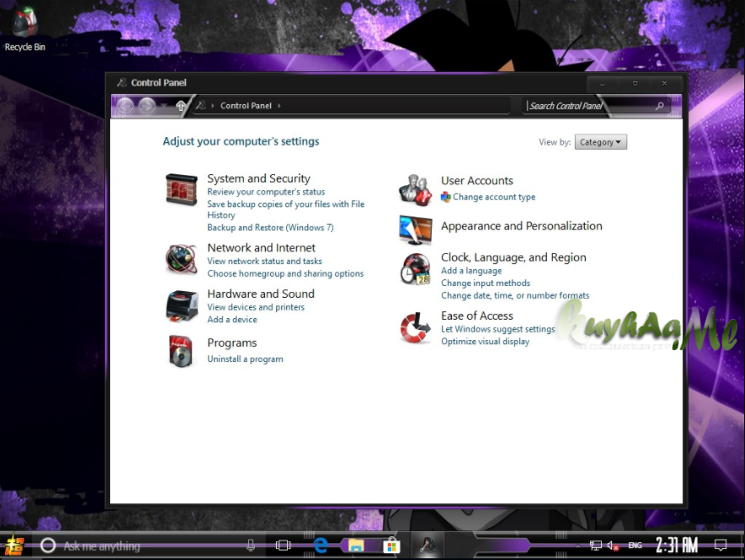Click View devices and printers

pos(256,307)
